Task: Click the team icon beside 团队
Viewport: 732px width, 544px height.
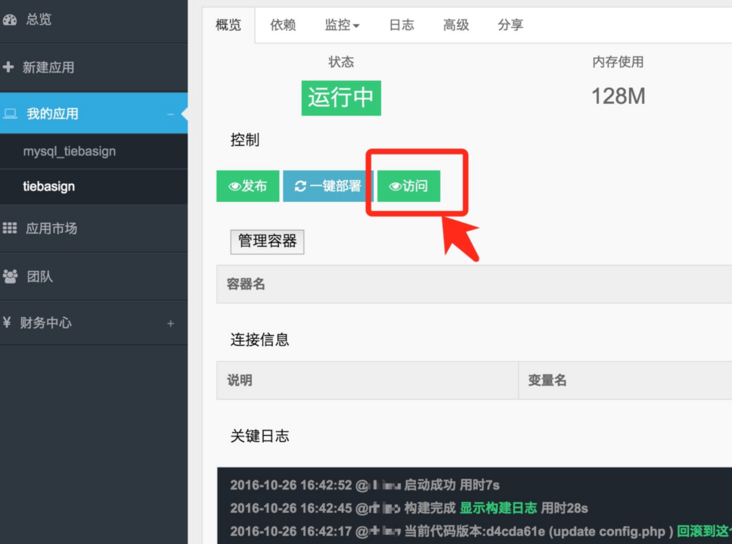Action: point(10,276)
